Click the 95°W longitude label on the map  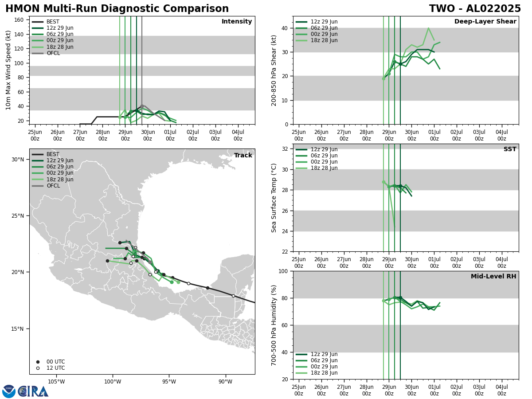click(169, 382)
